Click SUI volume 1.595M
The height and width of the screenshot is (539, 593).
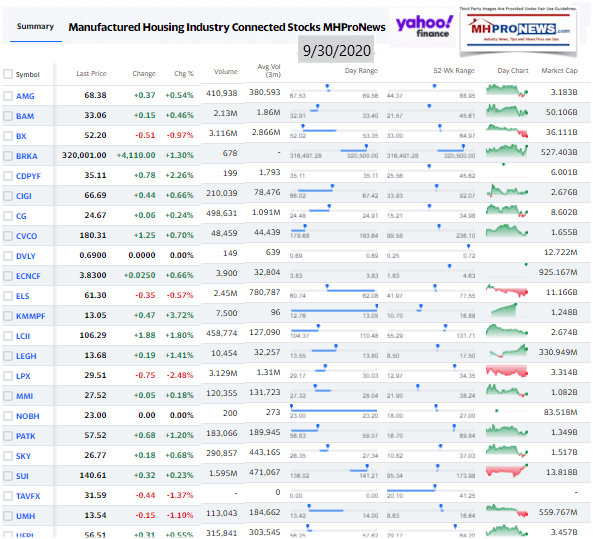tap(223, 472)
